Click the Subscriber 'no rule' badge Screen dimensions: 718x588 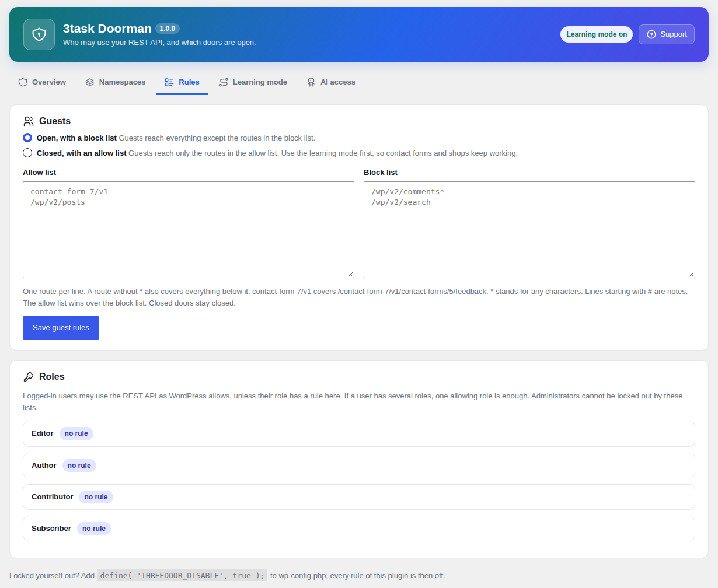click(94, 528)
